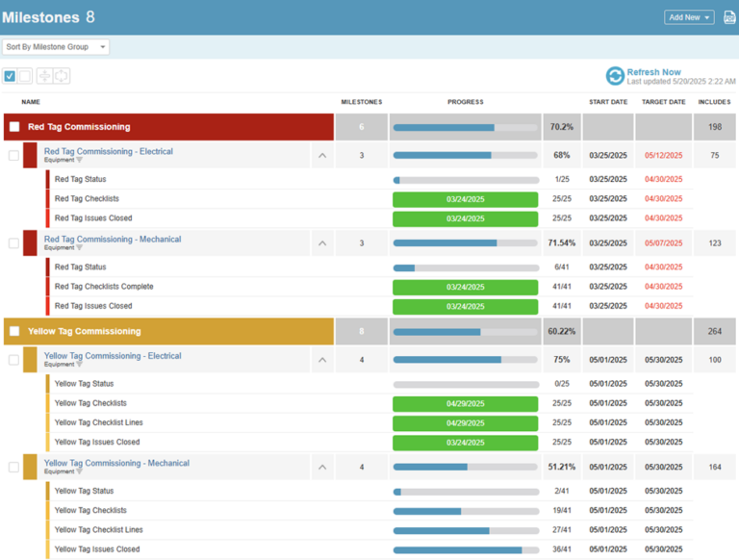Open the Red Tag Commissioning - Electrical link

click(x=108, y=151)
